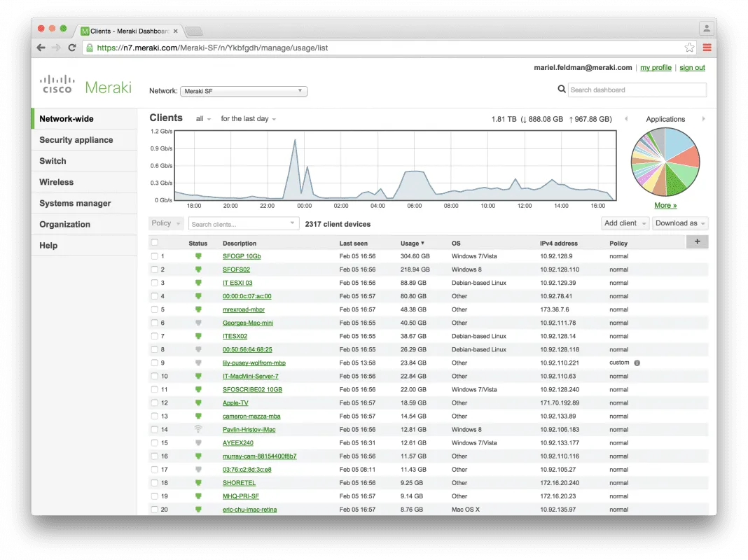748x560 pixels.
Task: Click the bookmark star icon in address bar
Action: coord(689,48)
